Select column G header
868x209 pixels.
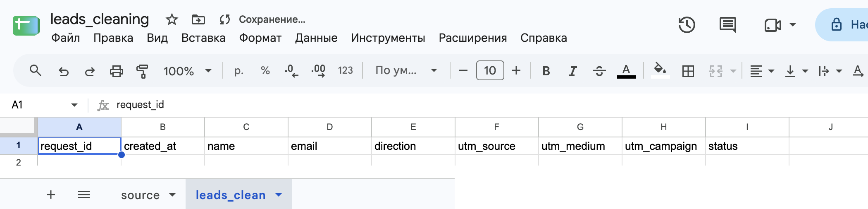pyautogui.click(x=580, y=127)
